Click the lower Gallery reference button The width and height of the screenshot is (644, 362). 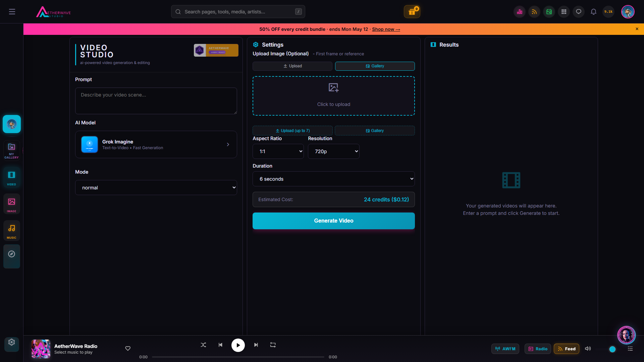tap(375, 131)
